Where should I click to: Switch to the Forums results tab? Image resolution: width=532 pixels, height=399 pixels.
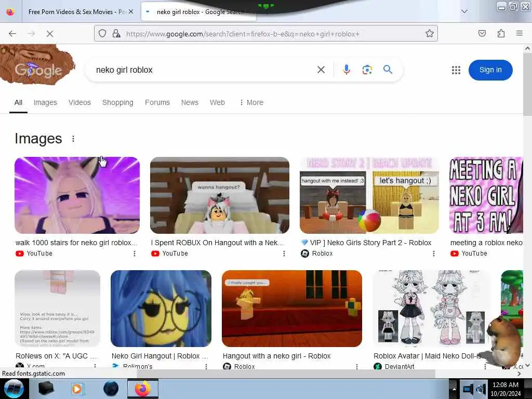[x=157, y=102]
